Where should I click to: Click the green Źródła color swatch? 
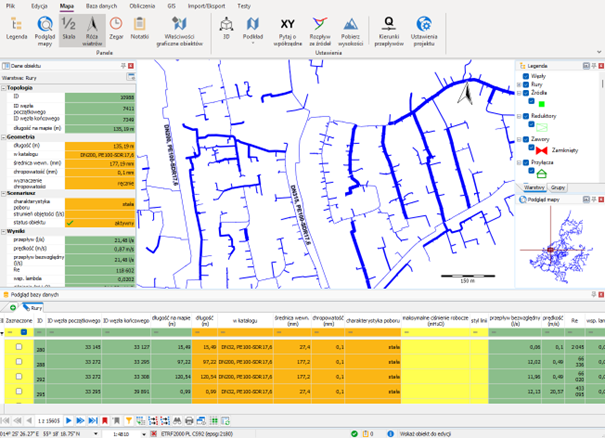click(541, 103)
